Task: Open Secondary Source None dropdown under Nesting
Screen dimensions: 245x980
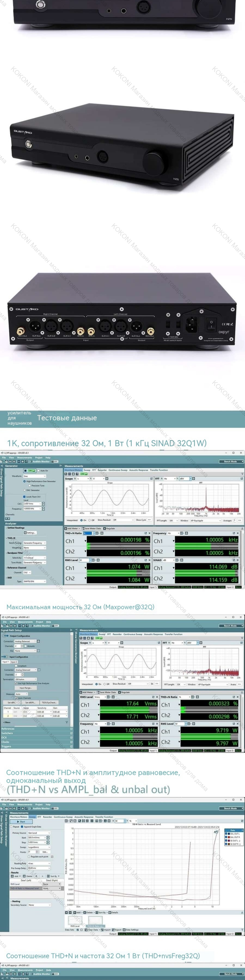Action: pyautogui.click(x=39, y=905)
